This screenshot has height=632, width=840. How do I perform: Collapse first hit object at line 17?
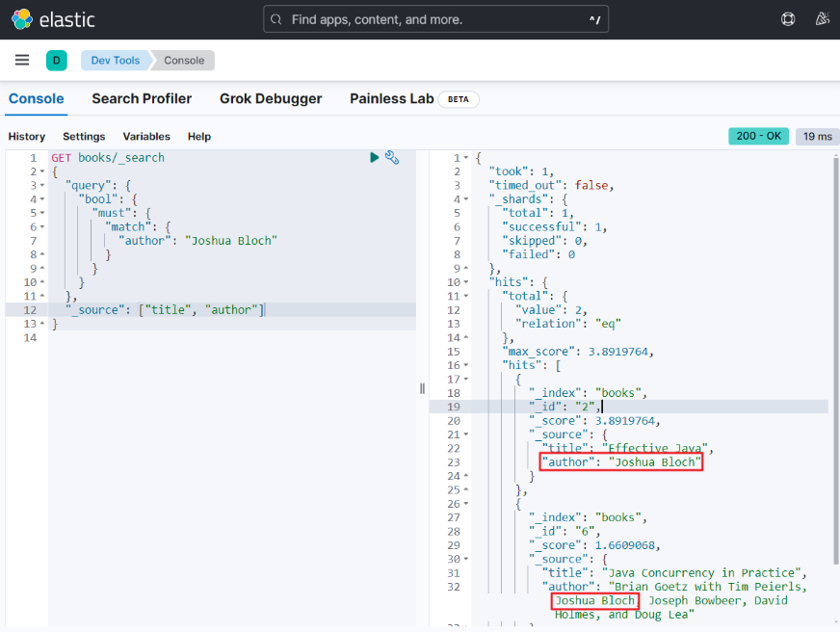point(466,380)
